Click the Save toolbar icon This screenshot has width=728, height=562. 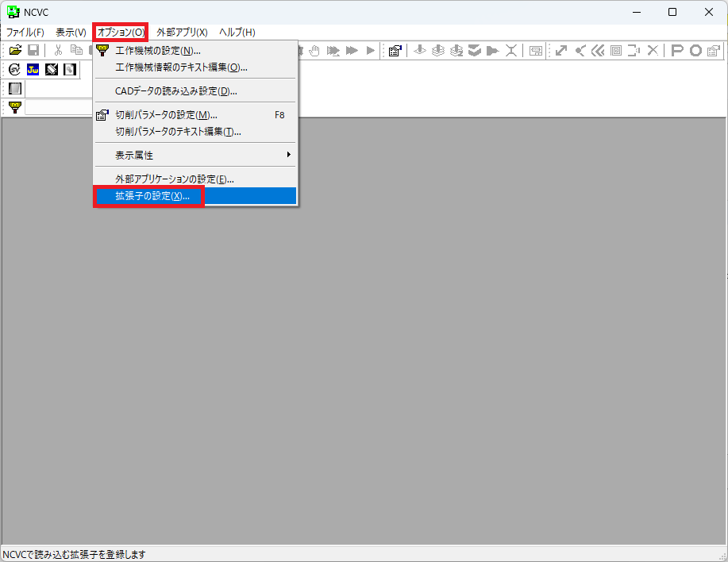click(x=33, y=50)
